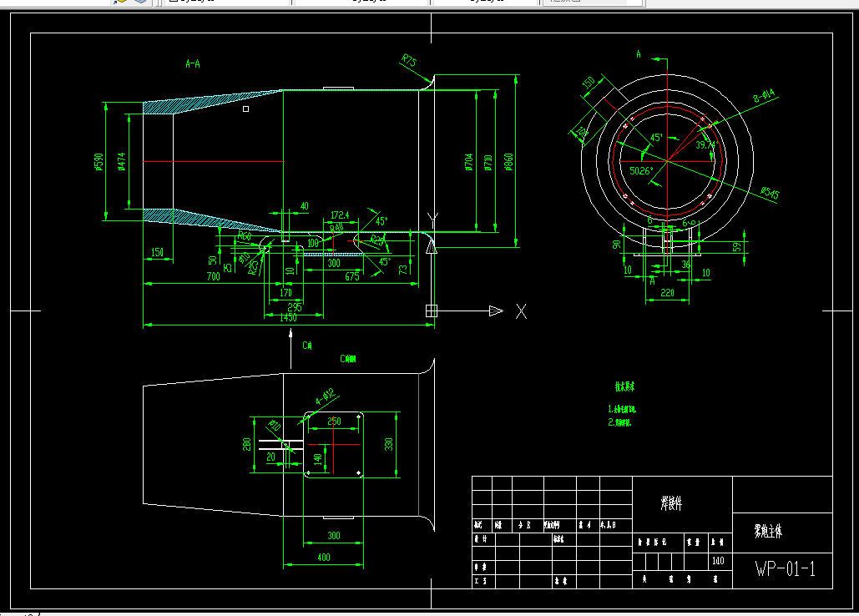Click the R75 radius dimension text
Viewport: 859px width, 616px height.
(x=409, y=60)
